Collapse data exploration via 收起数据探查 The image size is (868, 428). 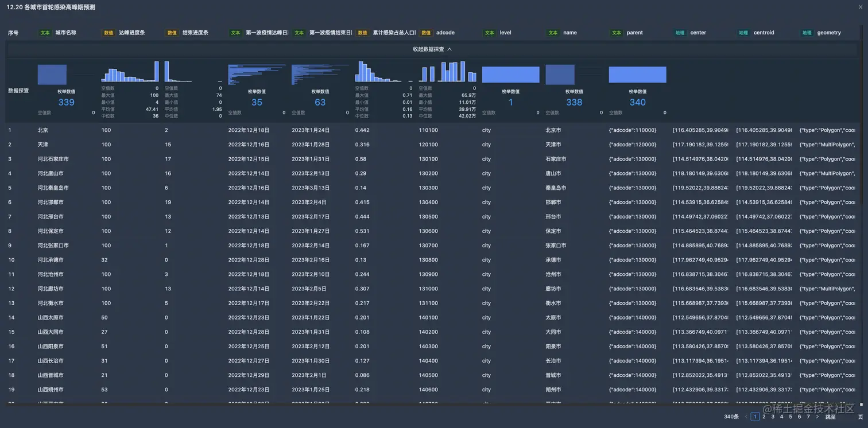point(432,49)
